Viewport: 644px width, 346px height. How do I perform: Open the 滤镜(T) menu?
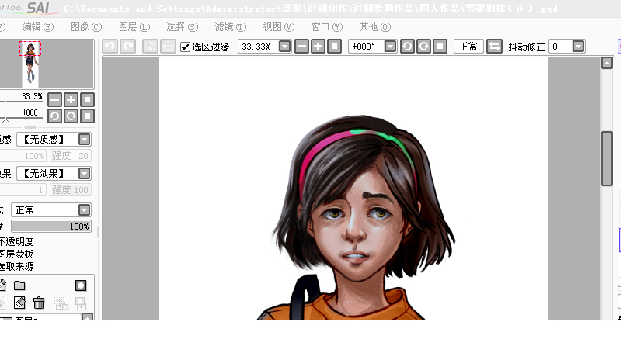(x=231, y=27)
